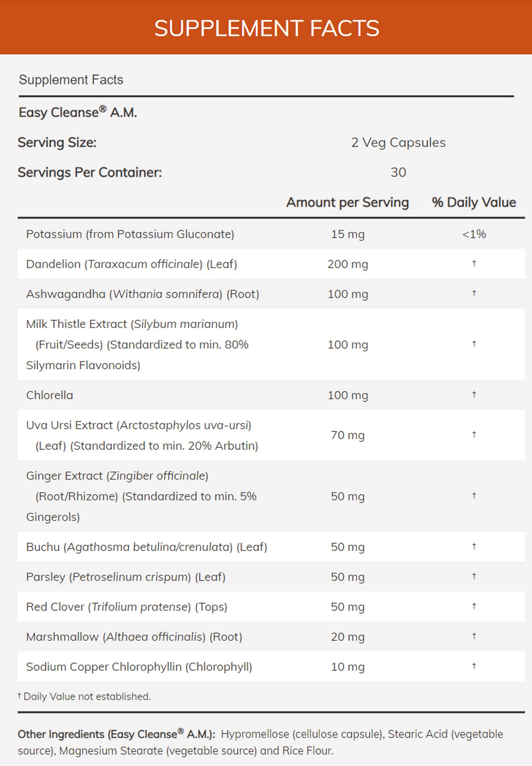
Task: Click the Easy Cleanse A.M. product name
Action: [x=78, y=113]
